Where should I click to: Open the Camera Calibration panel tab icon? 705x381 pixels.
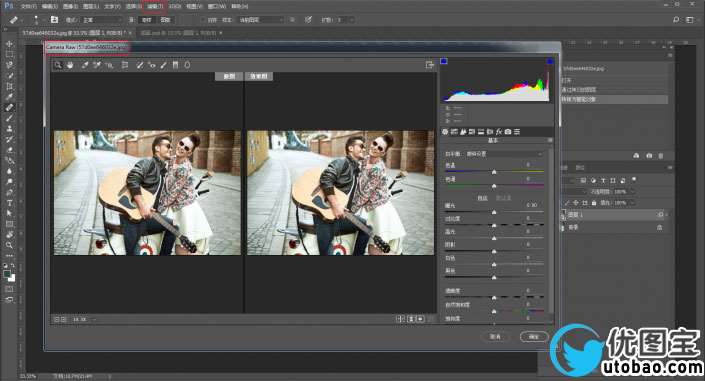click(508, 131)
